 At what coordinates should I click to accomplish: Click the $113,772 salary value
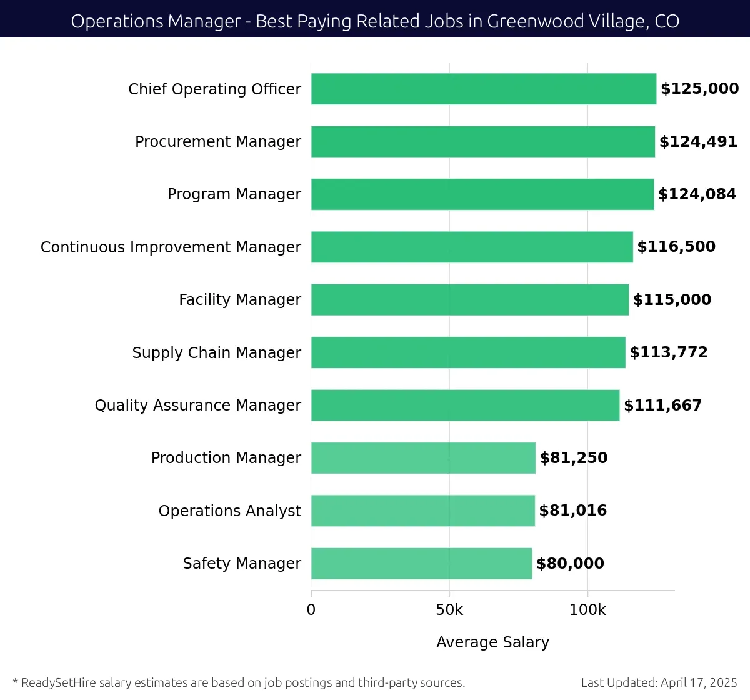pyautogui.click(x=669, y=352)
